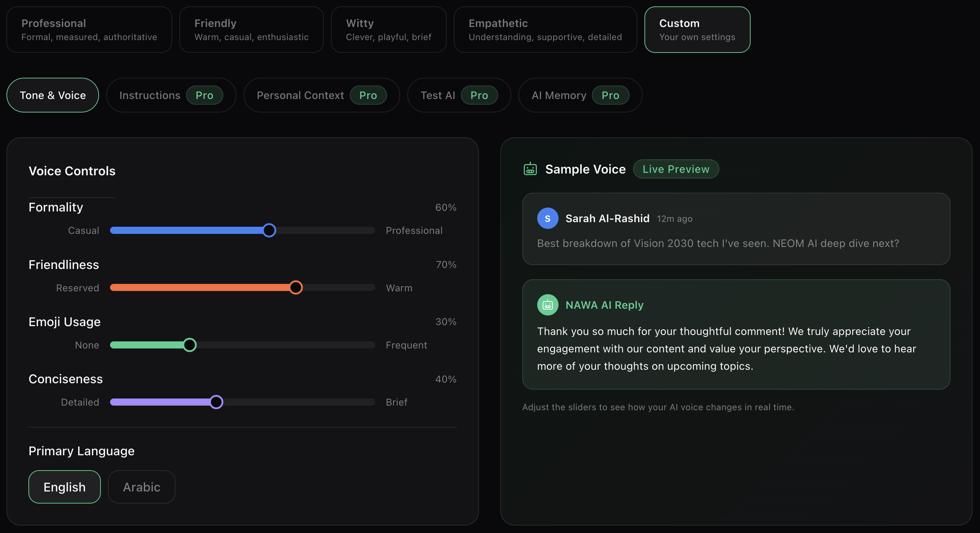Select the Professional tone preset
This screenshot has width=980, height=533.
(x=89, y=30)
